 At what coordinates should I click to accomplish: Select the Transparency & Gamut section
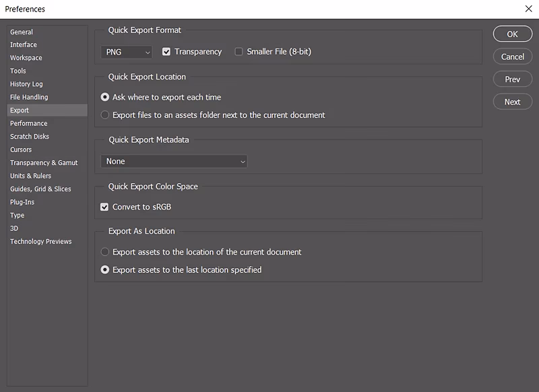[x=44, y=162]
